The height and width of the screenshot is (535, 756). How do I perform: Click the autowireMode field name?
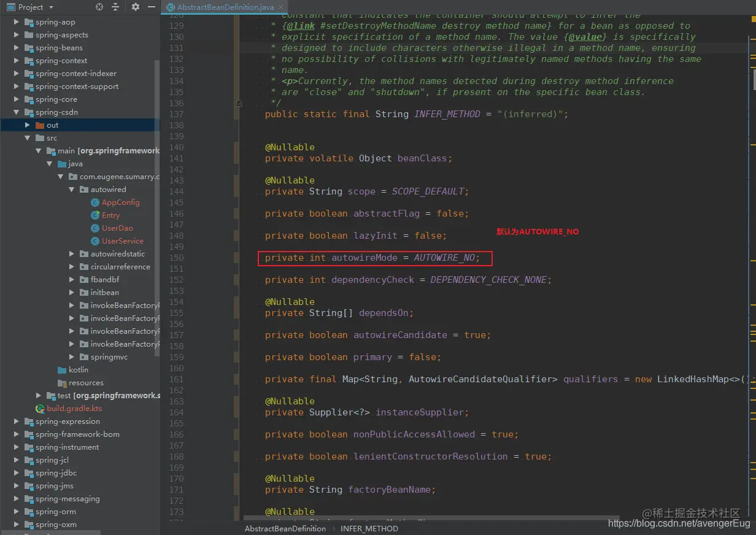(364, 258)
